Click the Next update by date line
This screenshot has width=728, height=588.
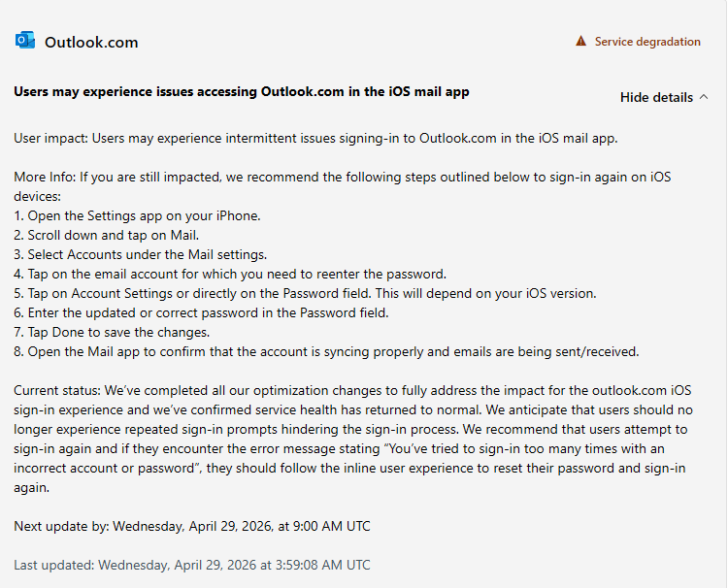pos(192,526)
